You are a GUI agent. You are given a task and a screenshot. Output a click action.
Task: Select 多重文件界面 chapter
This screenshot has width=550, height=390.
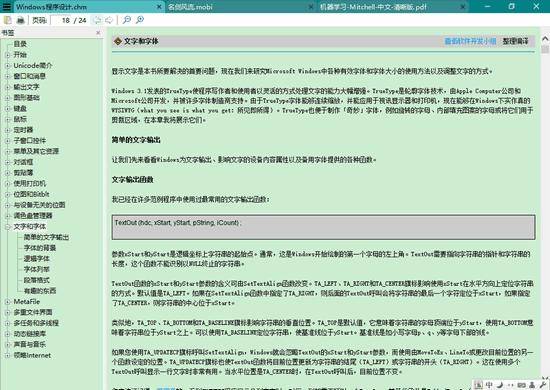click(33, 312)
